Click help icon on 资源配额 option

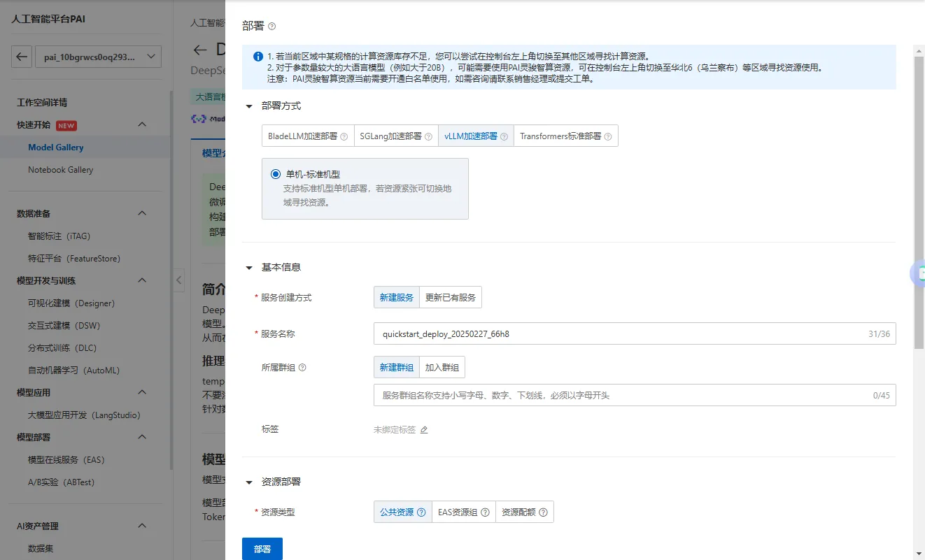(543, 512)
